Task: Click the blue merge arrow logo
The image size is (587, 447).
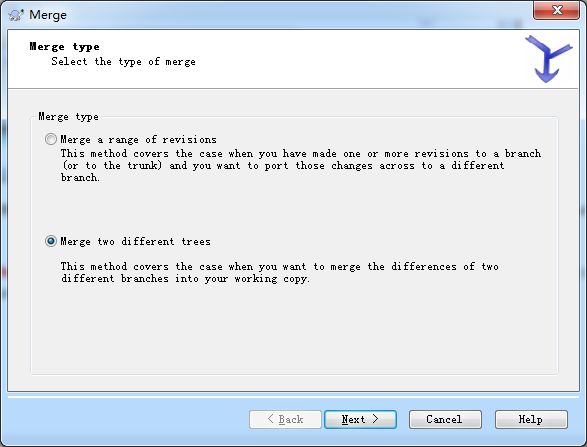Action: 548,59
